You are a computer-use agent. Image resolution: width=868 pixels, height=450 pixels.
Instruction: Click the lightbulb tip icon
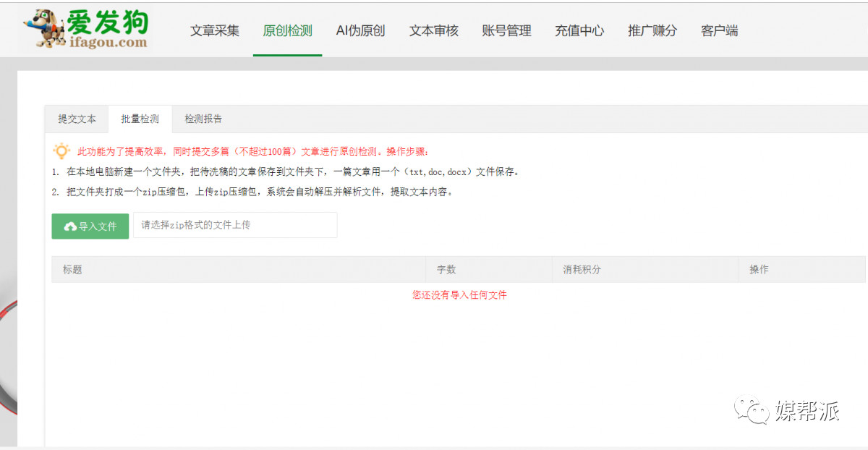(x=61, y=151)
